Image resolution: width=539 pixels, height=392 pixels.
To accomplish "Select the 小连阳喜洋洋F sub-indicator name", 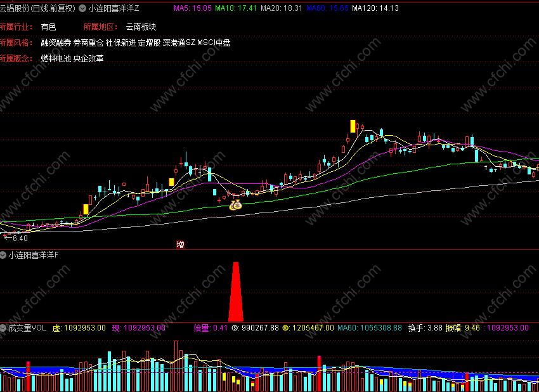I will (34, 255).
